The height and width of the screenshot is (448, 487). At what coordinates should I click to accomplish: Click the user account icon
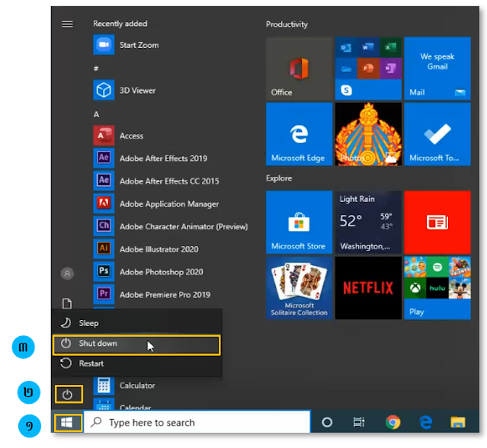point(67,274)
